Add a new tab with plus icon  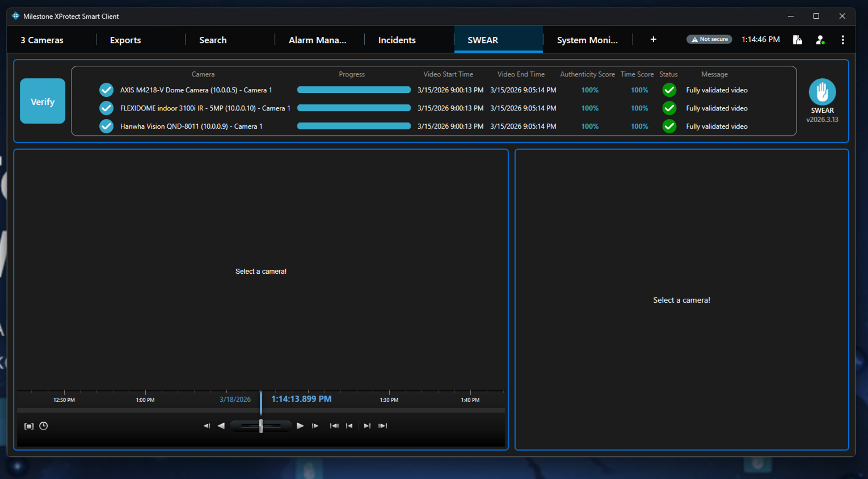coord(653,40)
